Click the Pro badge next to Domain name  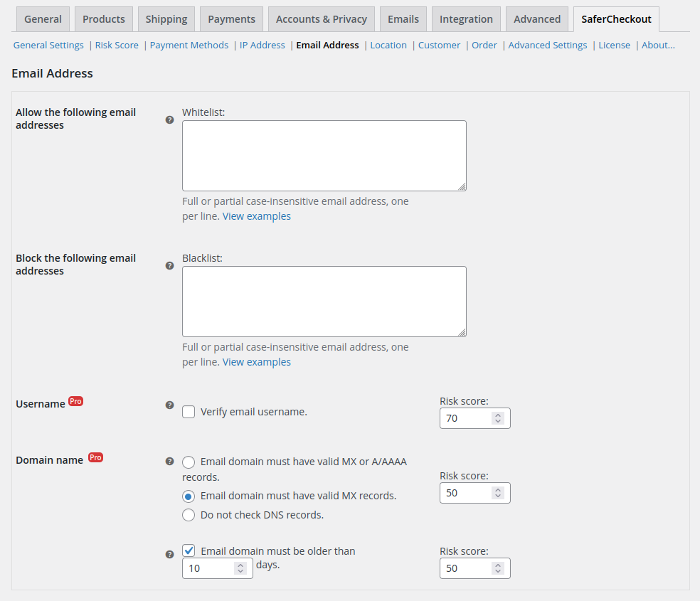point(95,457)
